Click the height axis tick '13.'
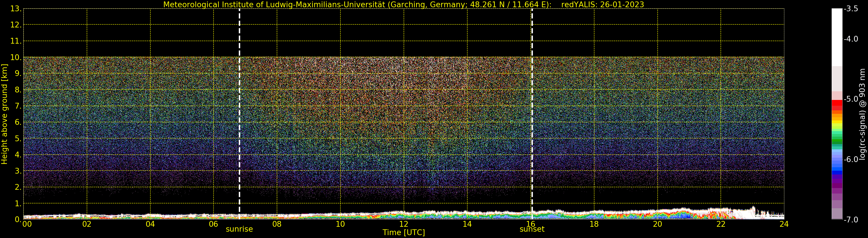Screen dimensions: 868x238 click(16, 9)
